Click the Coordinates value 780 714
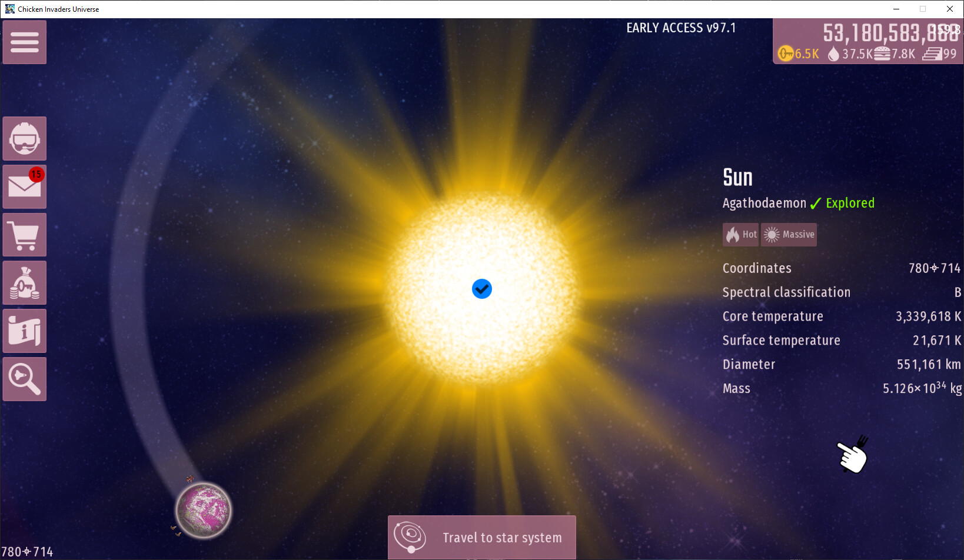The image size is (964, 560). 934,268
